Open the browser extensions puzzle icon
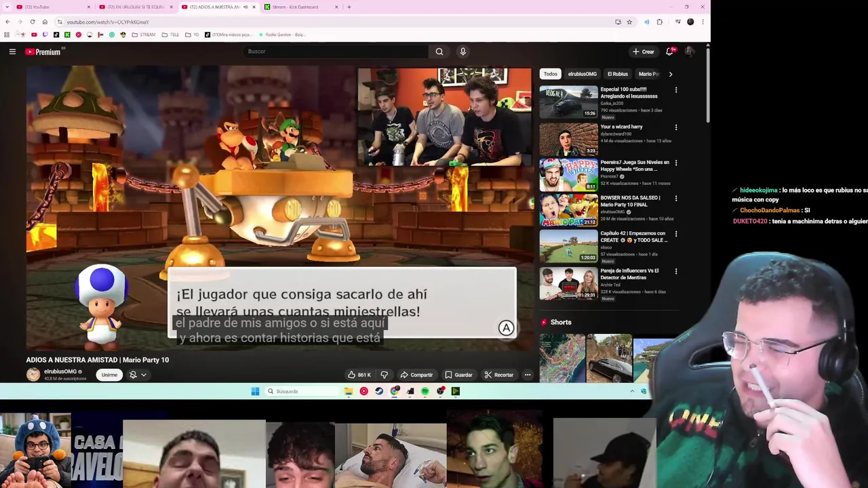The image size is (868, 488). point(659,22)
